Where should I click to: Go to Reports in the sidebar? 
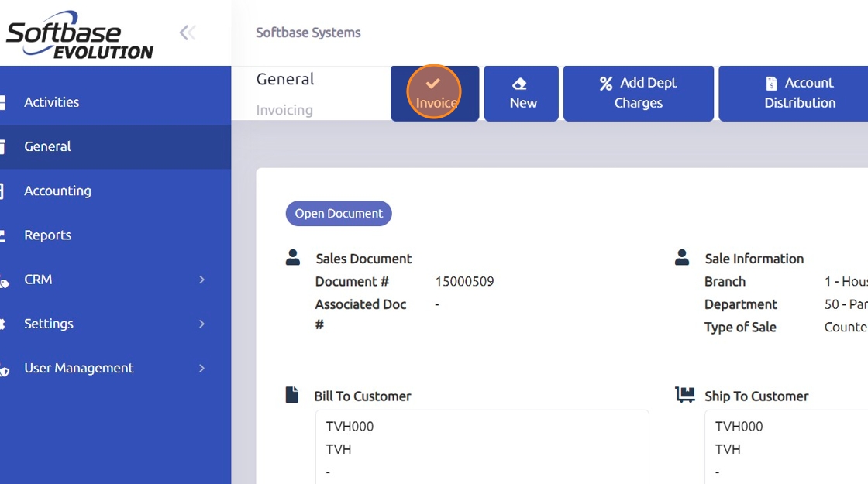pos(115,235)
